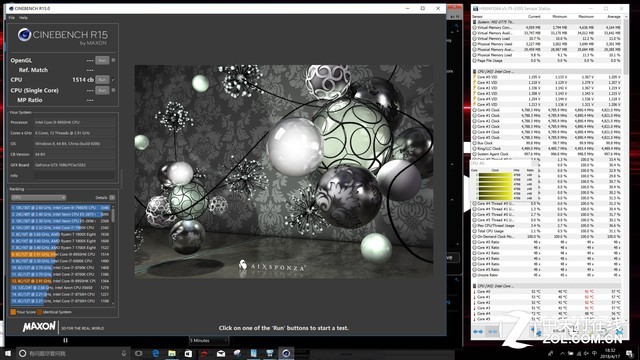Click the CPU #0 clock bars popup

coord(503,180)
